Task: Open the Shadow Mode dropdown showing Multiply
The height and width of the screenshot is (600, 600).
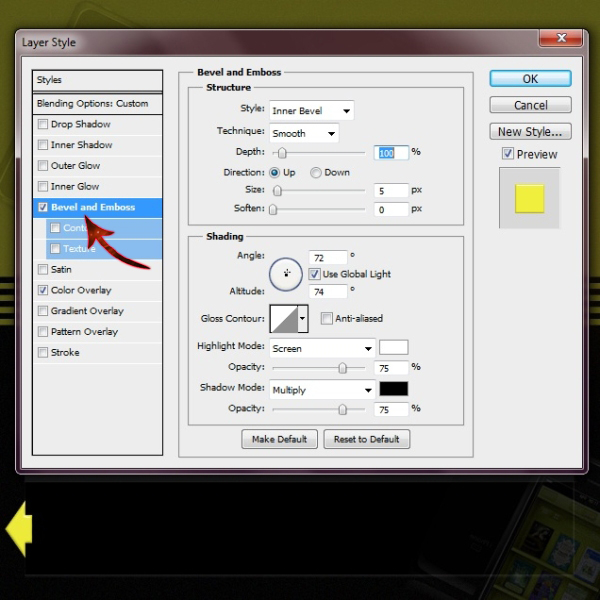Action: pos(322,390)
